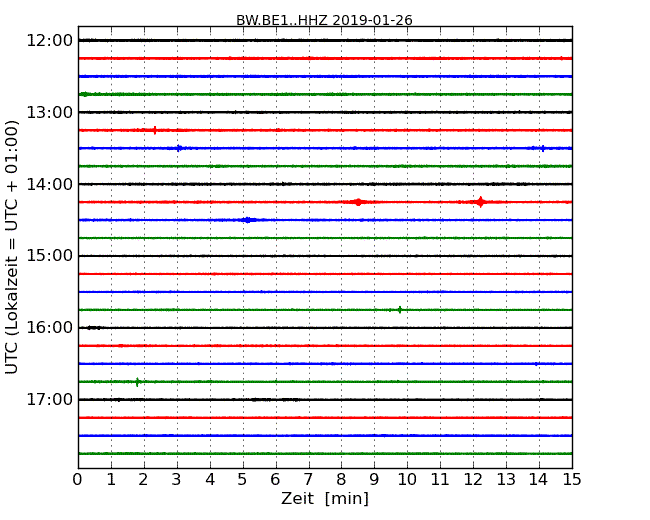
Task: Select the 14:00 time label
Action: [x=49, y=184]
